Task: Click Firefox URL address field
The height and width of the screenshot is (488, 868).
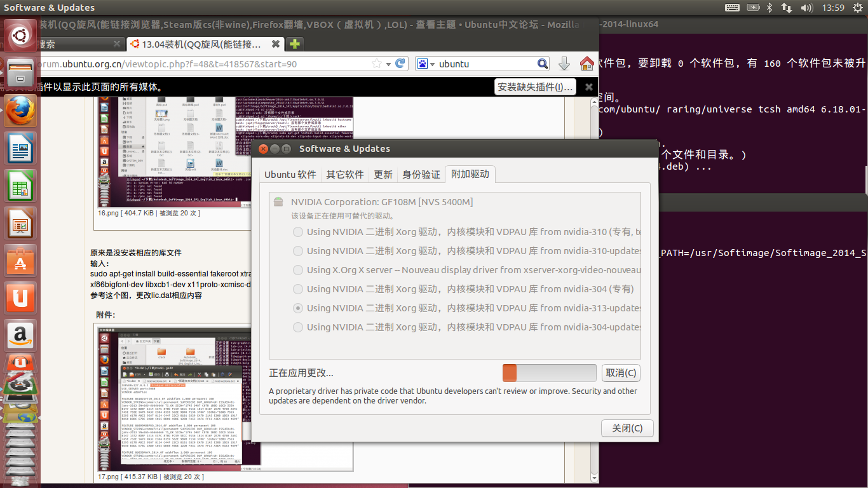Action: [x=203, y=64]
